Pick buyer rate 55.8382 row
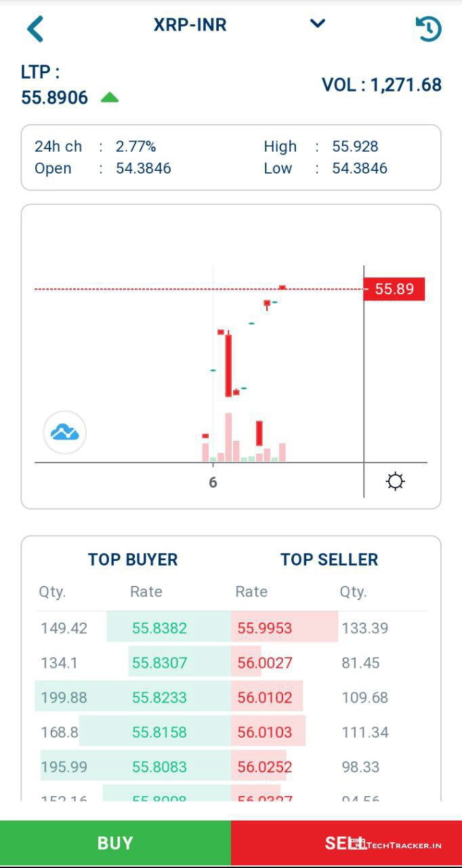Viewport: 462px width, 868px height. coord(160,628)
